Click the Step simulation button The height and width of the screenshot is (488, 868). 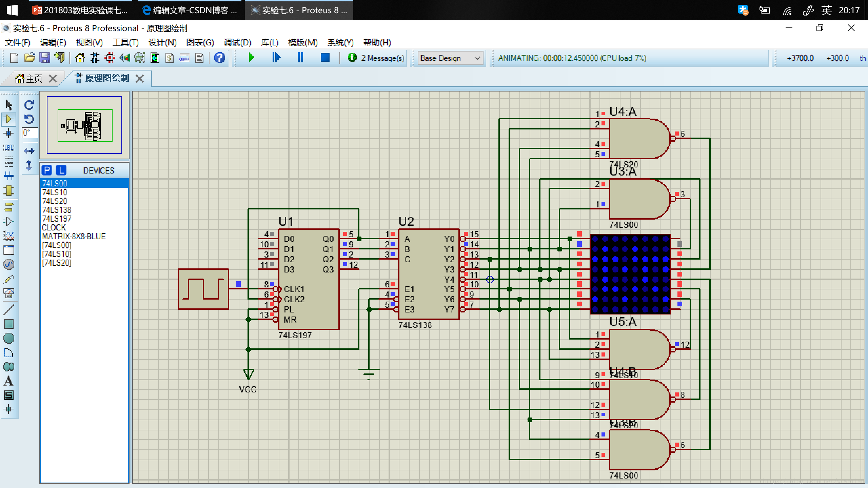pos(276,58)
